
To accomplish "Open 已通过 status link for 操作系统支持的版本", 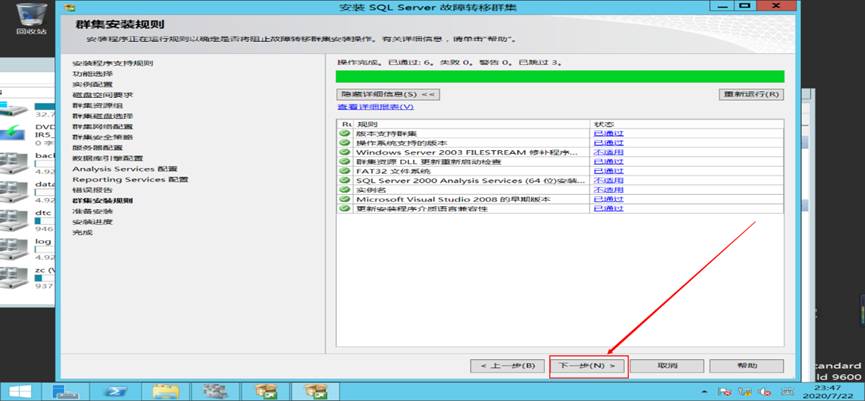I will point(608,143).
